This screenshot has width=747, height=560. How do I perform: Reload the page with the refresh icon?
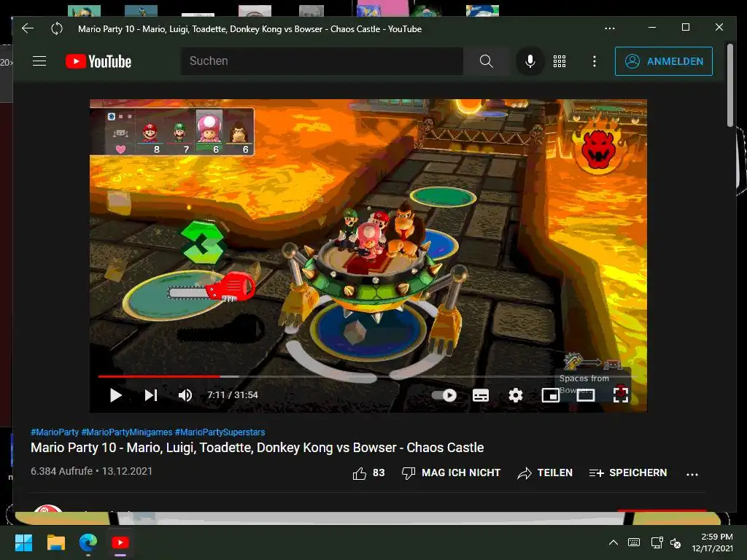click(57, 28)
